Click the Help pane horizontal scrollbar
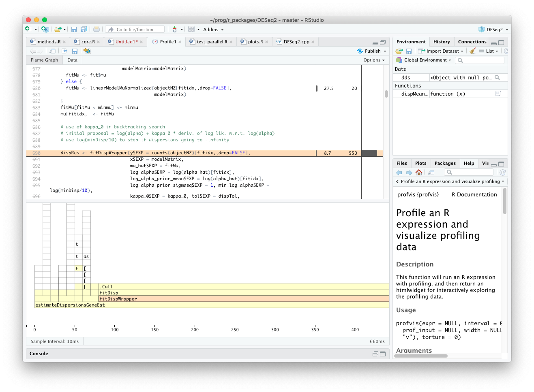The height and width of the screenshot is (392, 534). tap(421, 356)
